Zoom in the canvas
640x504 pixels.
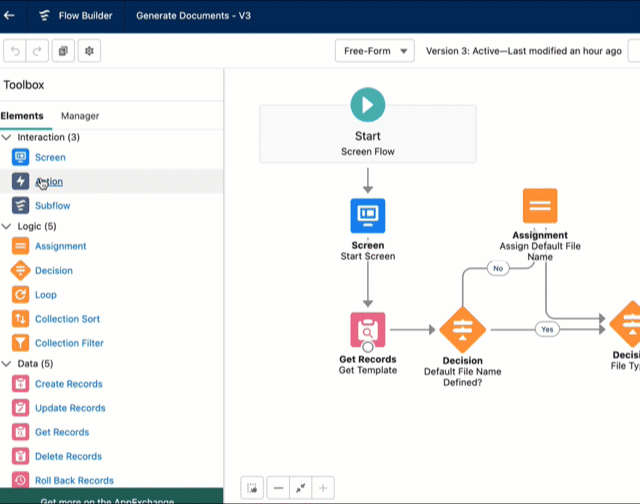323,488
